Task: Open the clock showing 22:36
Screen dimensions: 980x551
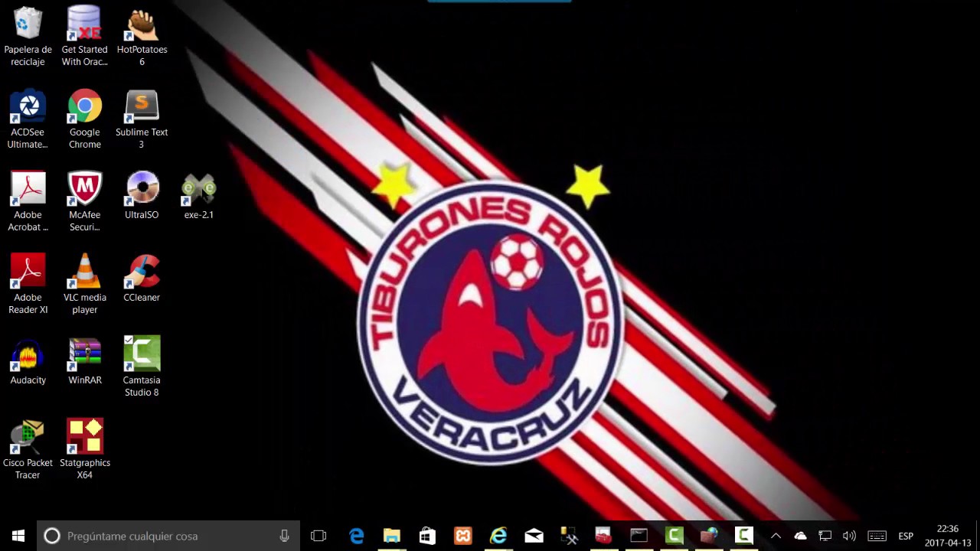Action: [x=947, y=536]
